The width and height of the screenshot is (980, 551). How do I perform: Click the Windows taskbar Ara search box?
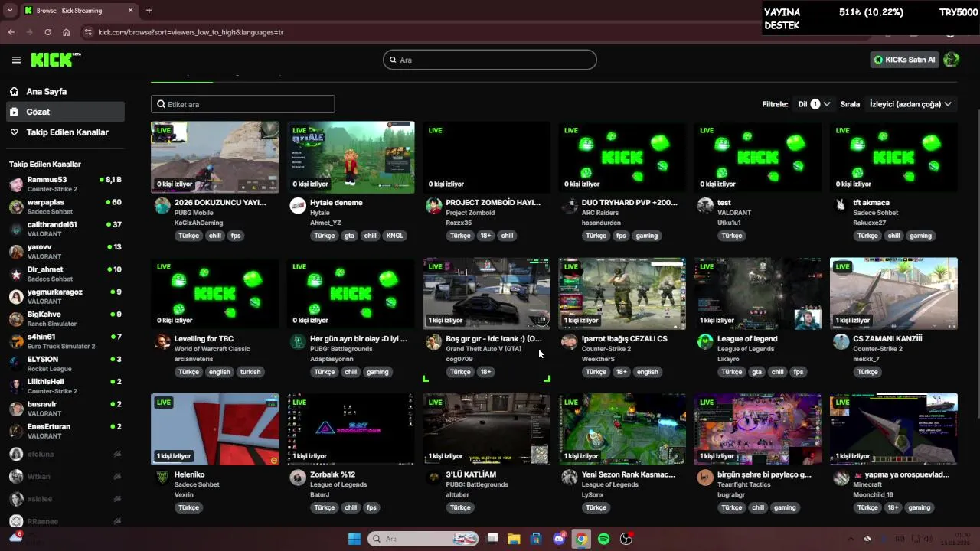423,539
